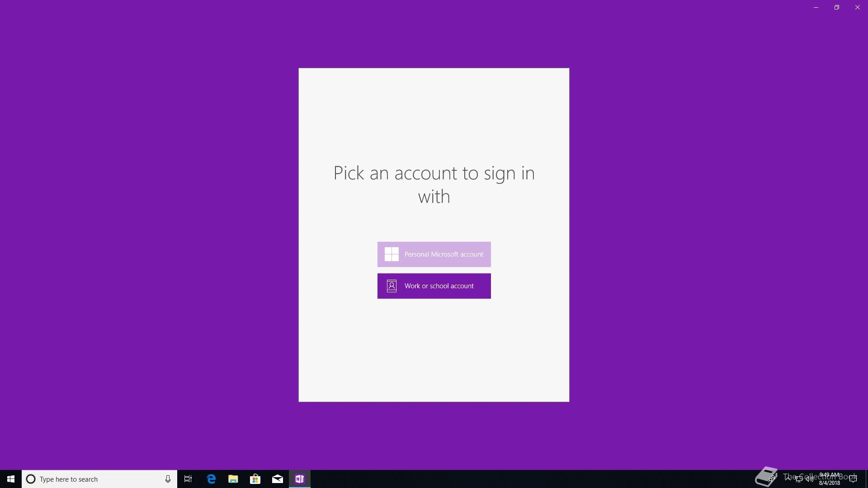The image size is (868, 488).
Task: Open the Action Center notifications
Action: tap(853, 479)
